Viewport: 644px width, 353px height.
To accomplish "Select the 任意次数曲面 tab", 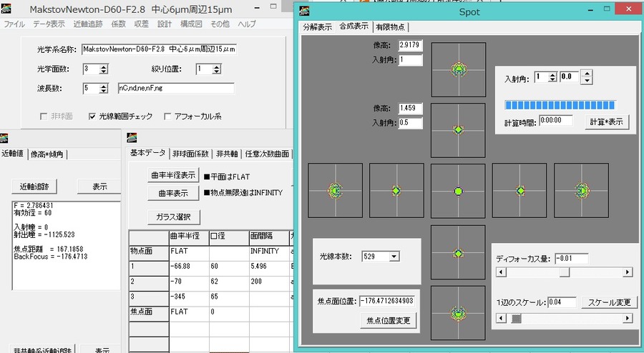I will pyautogui.click(x=267, y=154).
